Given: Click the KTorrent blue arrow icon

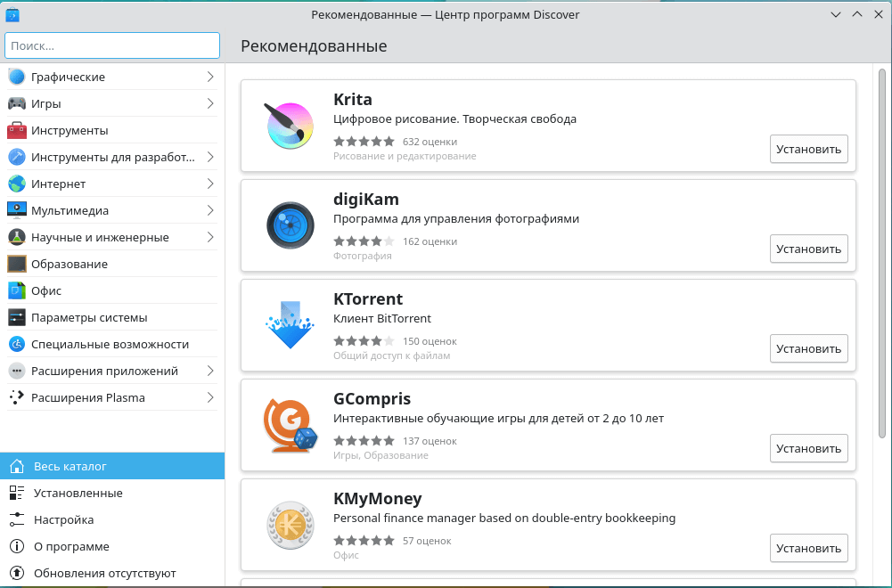Looking at the screenshot, I should pos(291,324).
